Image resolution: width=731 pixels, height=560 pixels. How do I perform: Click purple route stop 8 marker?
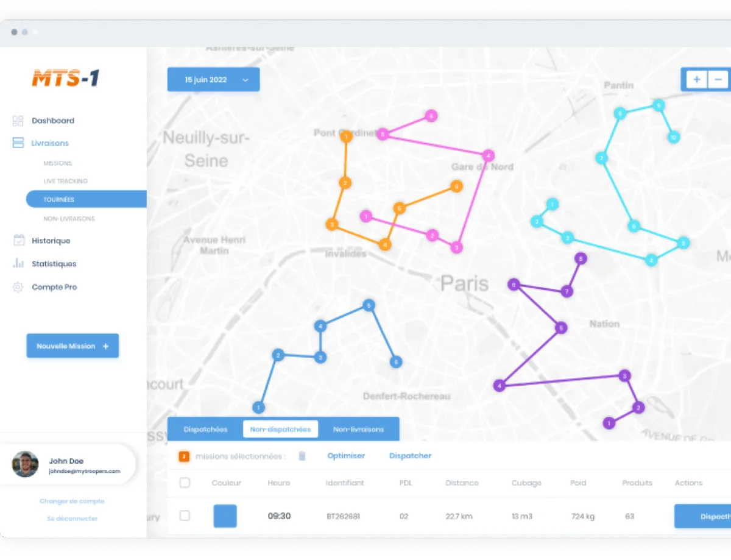point(581,258)
